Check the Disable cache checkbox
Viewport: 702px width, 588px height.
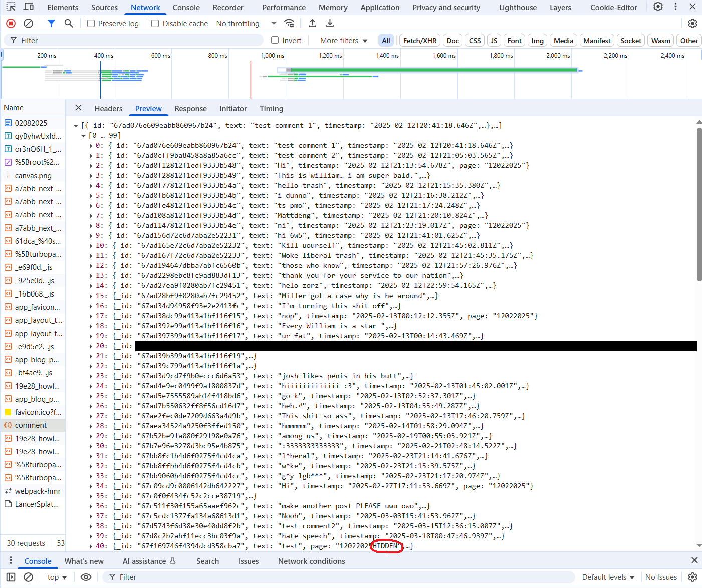click(x=155, y=24)
